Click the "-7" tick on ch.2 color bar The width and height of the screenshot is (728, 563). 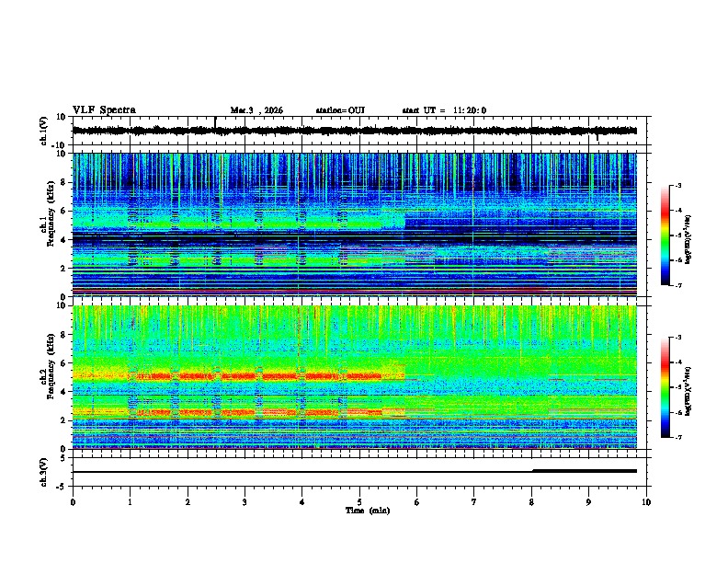point(677,437)
